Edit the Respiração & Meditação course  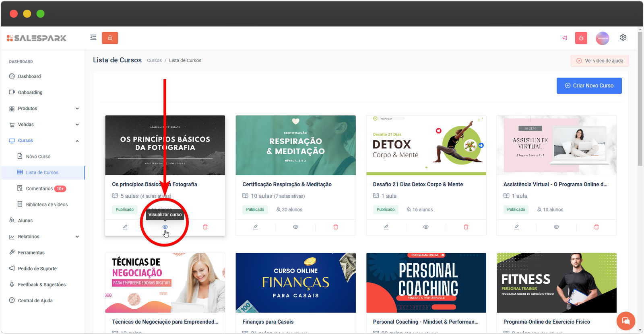256,227
